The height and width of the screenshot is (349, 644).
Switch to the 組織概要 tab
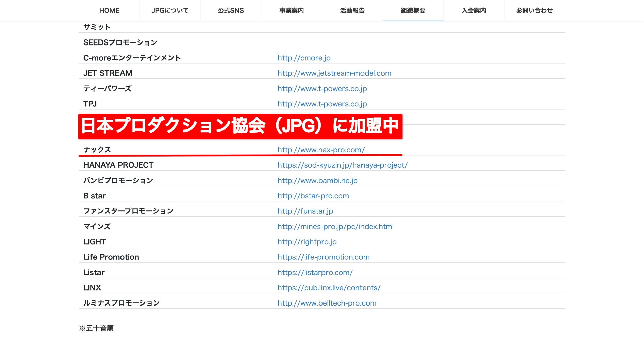[x=413, y=10]
